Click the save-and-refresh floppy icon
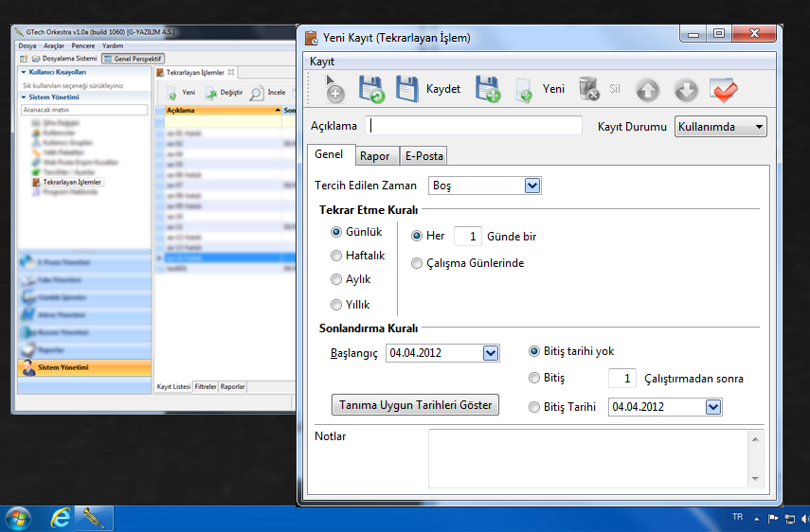Image resolution: width=810 pixels, height=532 pixels. click(x=371, y=90)
